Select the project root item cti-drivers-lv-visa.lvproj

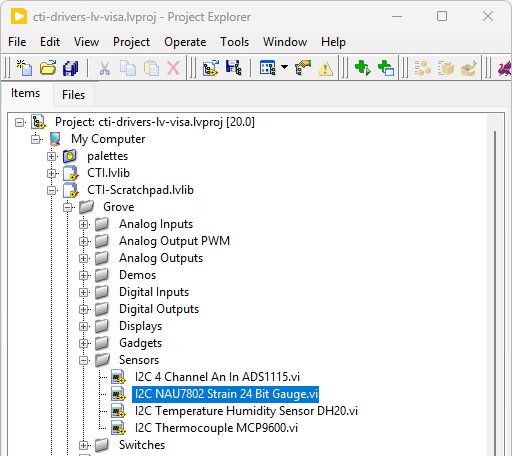[155, 122]
